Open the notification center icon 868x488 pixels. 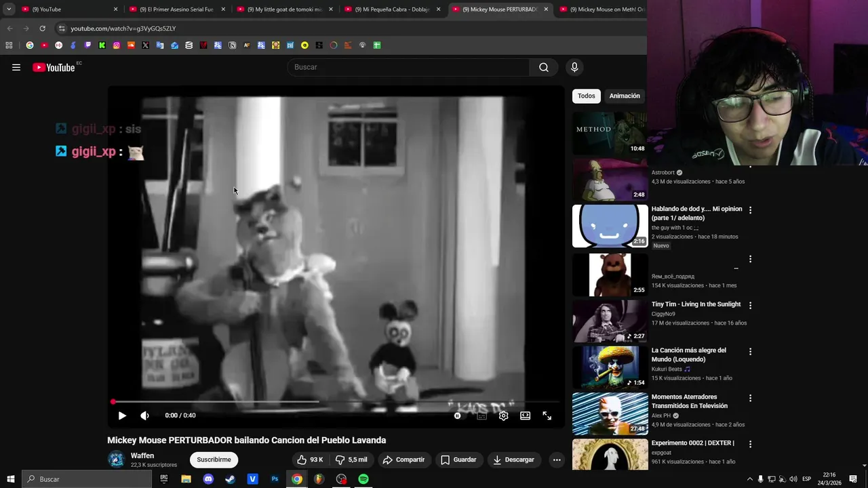tap(854, 479)
